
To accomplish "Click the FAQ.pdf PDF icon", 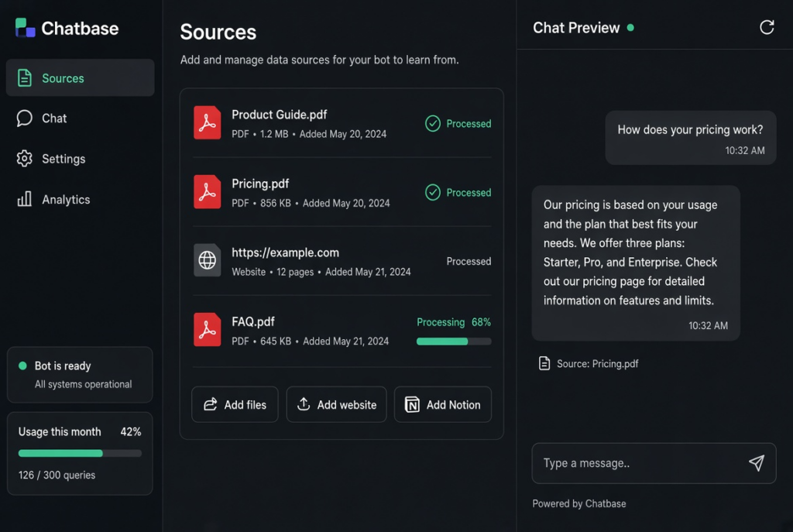I will [207, 329].
